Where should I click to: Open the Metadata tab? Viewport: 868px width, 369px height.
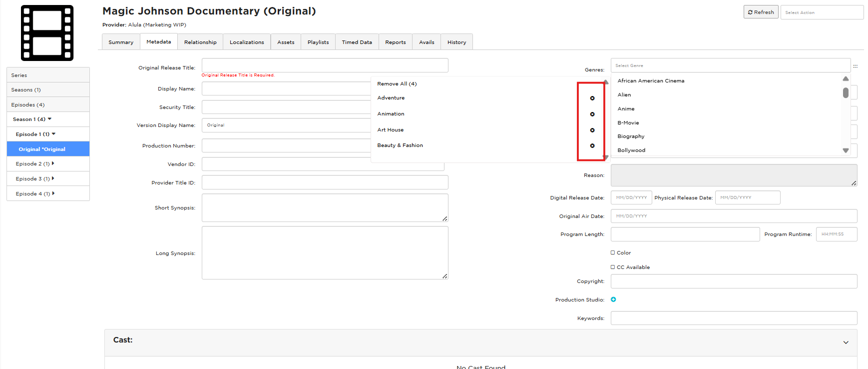[159, 41]
